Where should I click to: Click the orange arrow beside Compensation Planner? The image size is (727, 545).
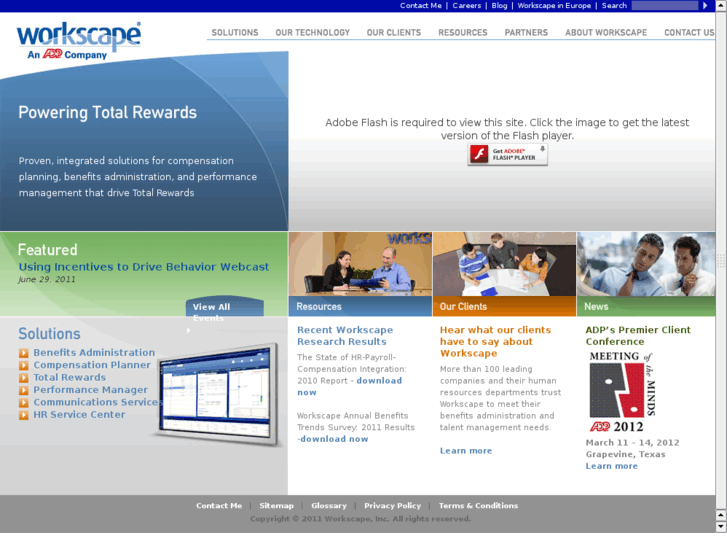(24, 366)
